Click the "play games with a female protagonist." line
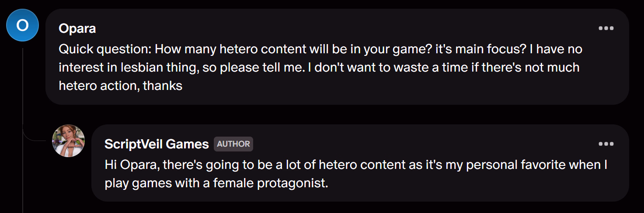Screen dimensions: 644x213 216,183
